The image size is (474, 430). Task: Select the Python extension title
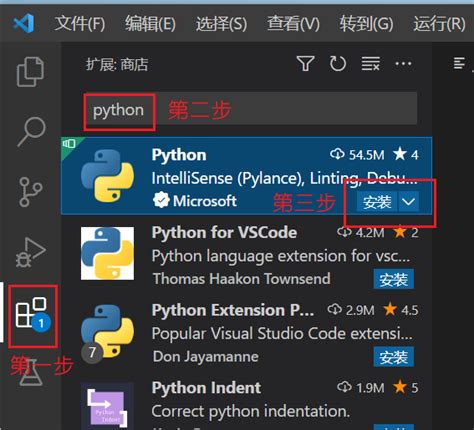pyautogui.click(x=179, y=155)
